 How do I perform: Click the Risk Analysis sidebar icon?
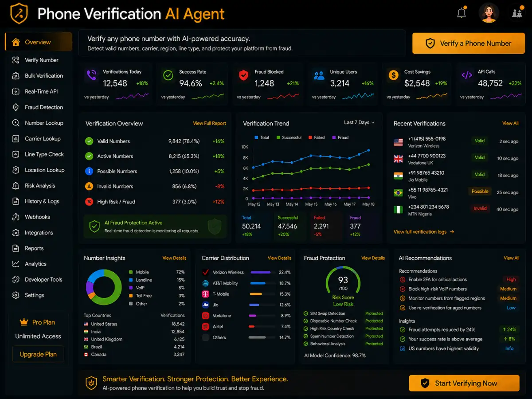[x=16, y=186]
